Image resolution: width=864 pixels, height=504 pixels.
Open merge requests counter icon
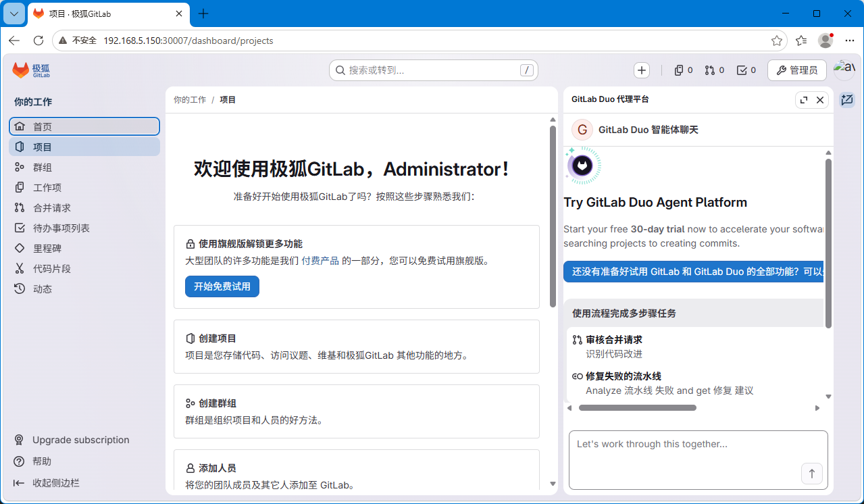[715, 70]
